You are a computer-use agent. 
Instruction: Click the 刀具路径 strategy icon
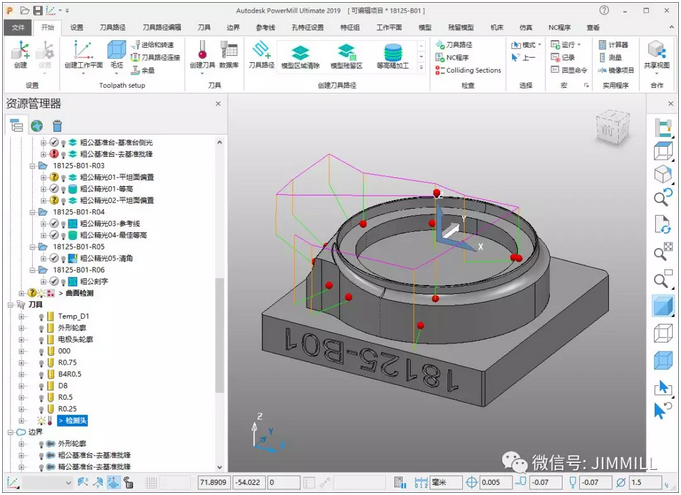pyautogui.click(x=261, y=54)
